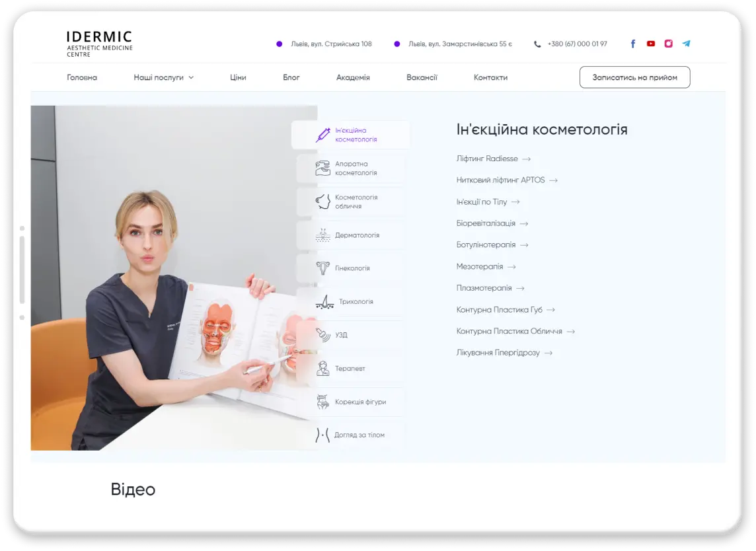Click the phone icon beside the number

pyautogui.click(x=537, y=44)
